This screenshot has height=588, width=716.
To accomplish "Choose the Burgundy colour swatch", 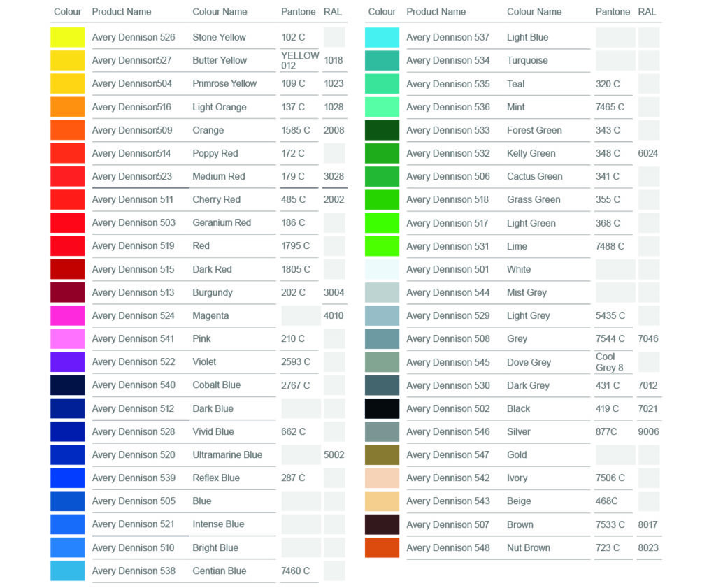I will point(67,292).
